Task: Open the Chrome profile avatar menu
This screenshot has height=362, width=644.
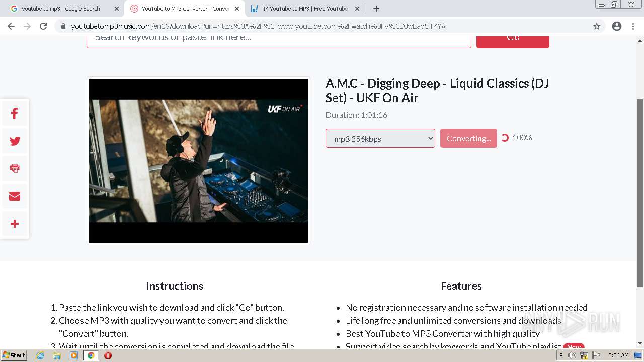Action: click(x=617, y=26)
